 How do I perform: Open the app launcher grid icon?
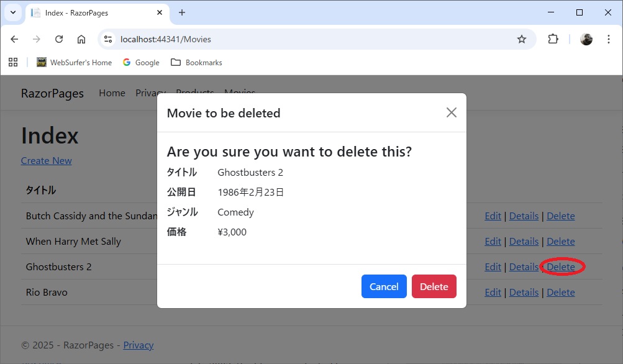(13, 62)
